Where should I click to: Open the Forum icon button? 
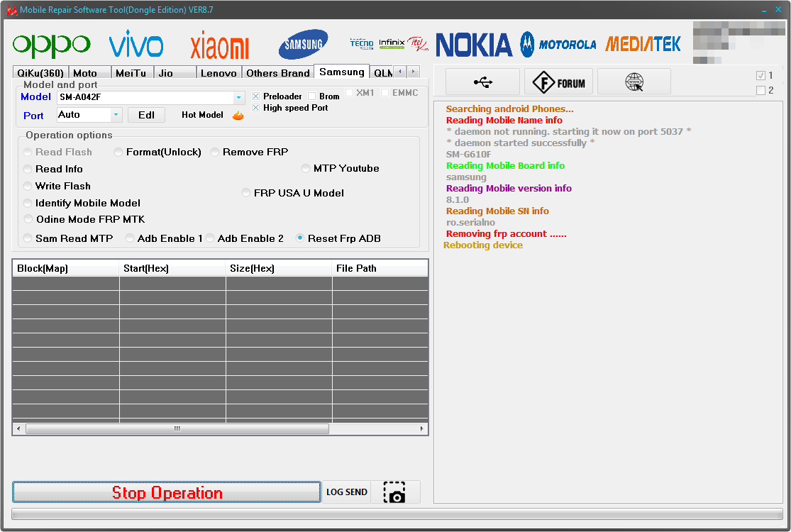558,82
